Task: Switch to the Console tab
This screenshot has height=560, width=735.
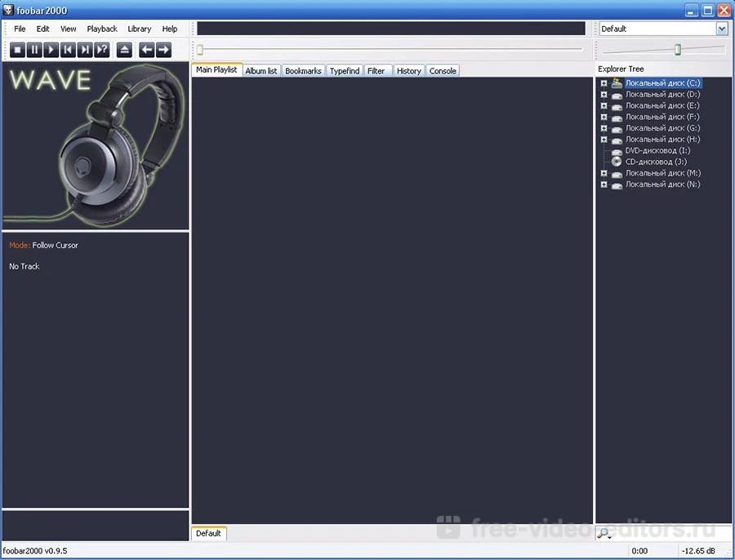Action: (443, 71)
